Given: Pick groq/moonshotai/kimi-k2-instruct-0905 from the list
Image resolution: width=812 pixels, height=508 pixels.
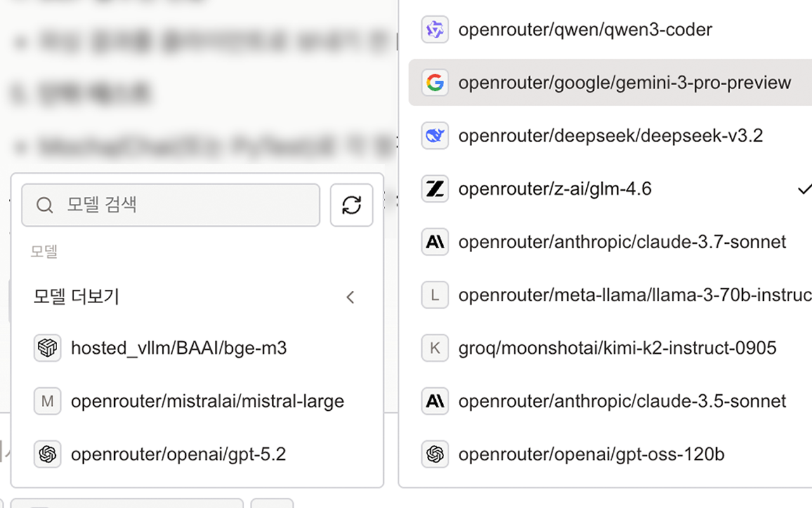Looking at the screenshot, I should (610, 348).
